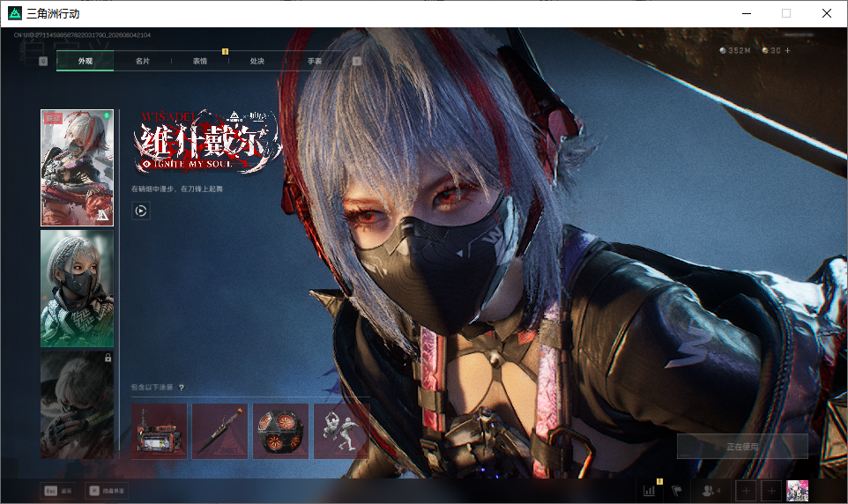Open the flag icon in bottom bar
848x504 pixels.
pyautogui.click(x=677, y=491)
